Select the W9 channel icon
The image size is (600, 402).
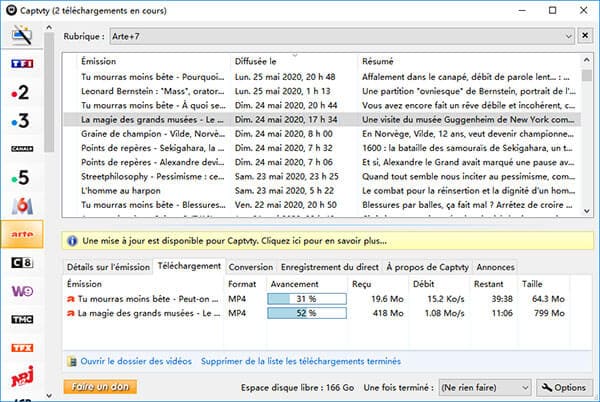point(22,291)
